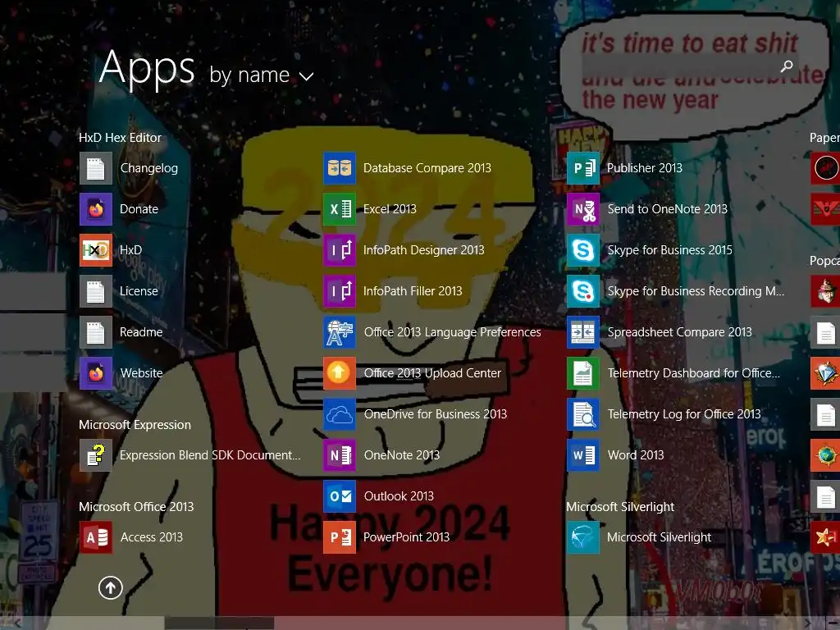Open InfoPath Designer 2013 icon
The height and width of the screenshot is (630, 840).
tap(340, 250)
